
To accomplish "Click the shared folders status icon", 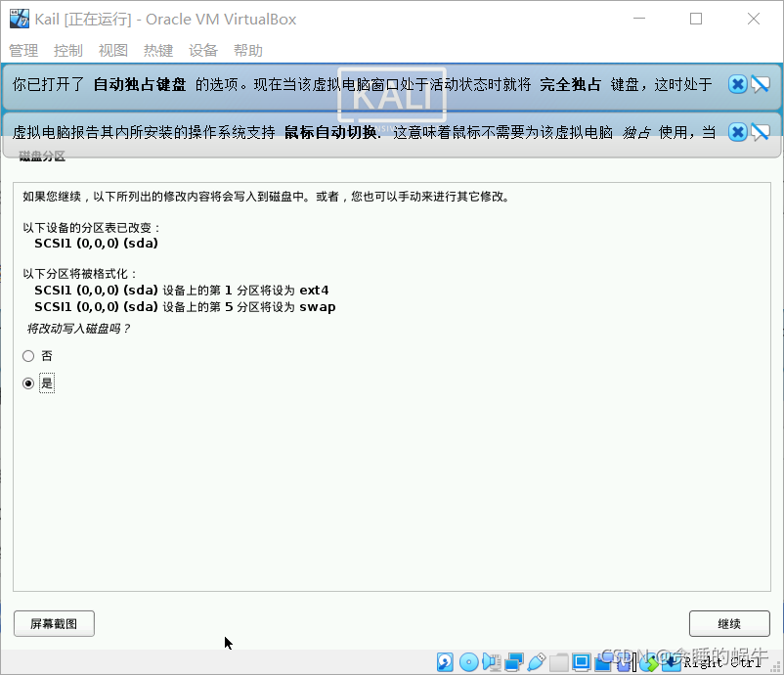I will (559, 662).
